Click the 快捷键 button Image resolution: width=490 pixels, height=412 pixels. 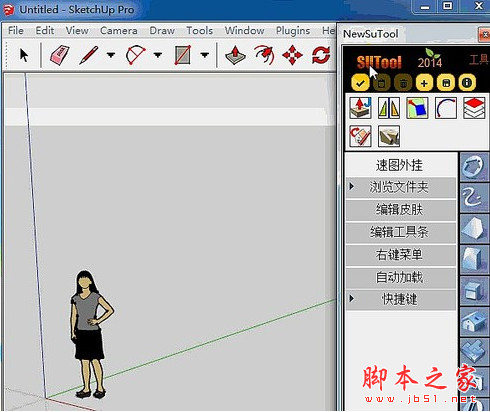click(x=401, y=299)
